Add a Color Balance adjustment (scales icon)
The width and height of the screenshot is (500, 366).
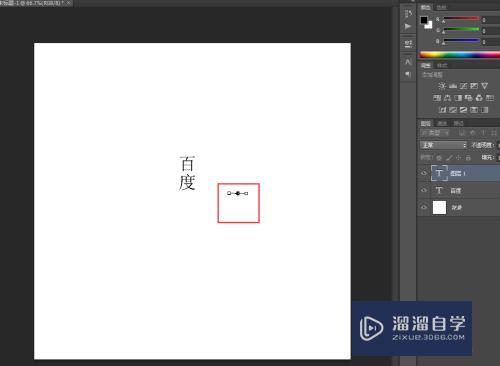[447, 98]
